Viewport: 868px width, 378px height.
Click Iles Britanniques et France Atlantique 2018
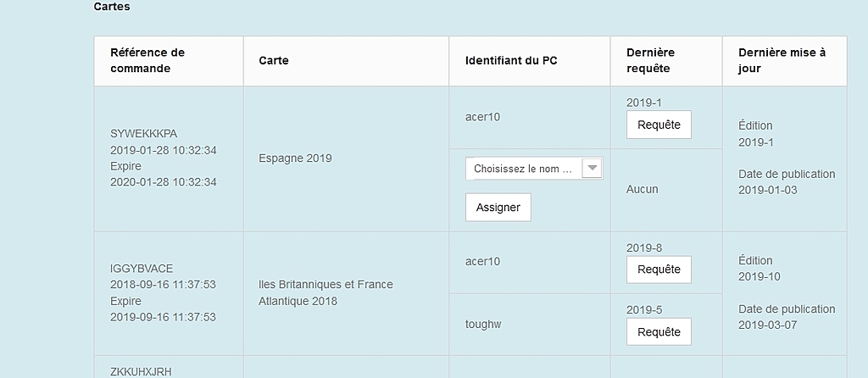tap(325, 292)
